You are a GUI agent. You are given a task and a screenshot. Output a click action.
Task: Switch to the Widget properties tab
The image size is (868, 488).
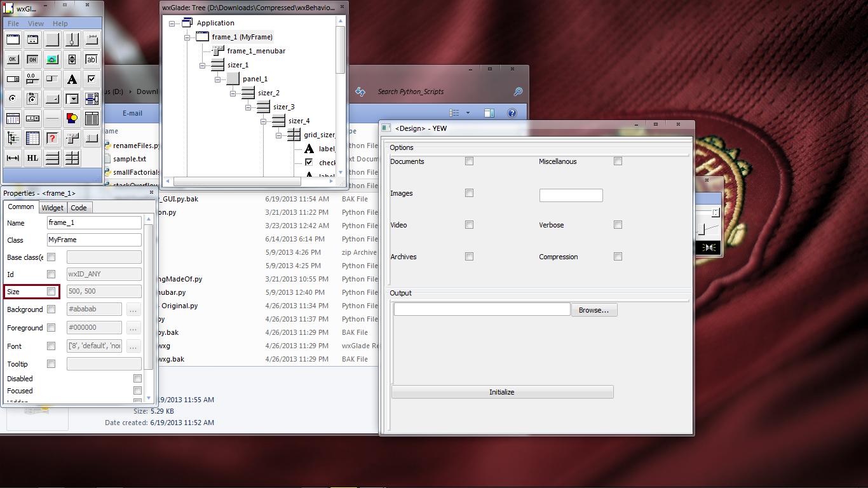[x=53, y=208]
